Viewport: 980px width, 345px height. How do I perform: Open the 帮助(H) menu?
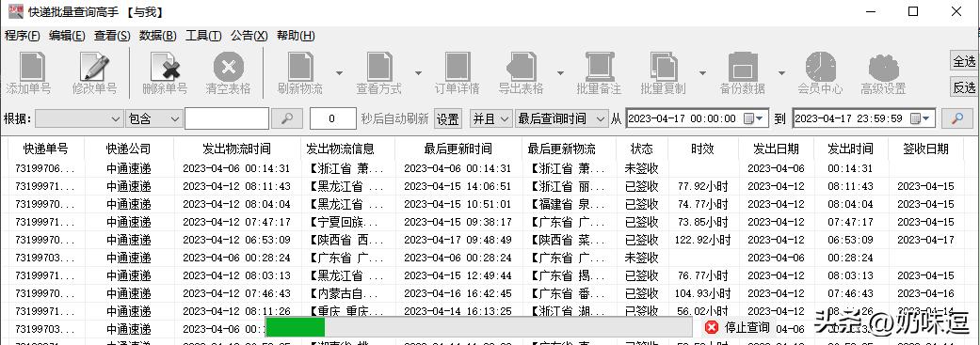[x=296, y=36]
